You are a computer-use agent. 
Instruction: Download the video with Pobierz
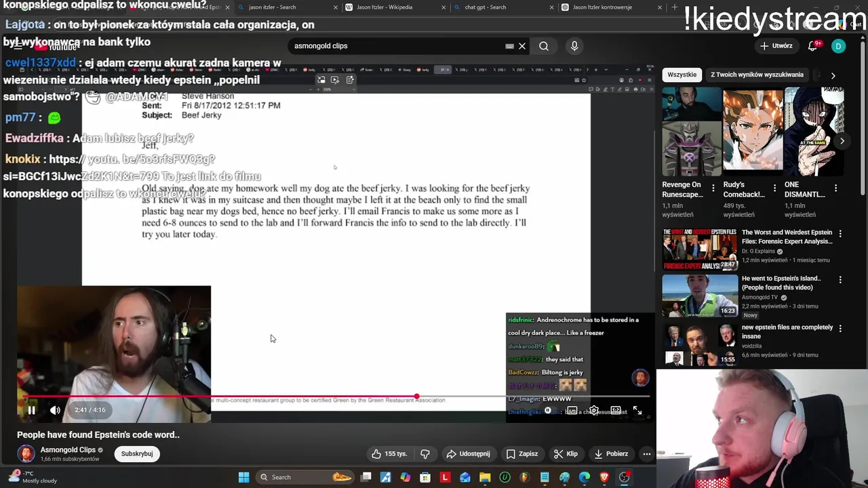pyautogui.click(x=611, y=454)
